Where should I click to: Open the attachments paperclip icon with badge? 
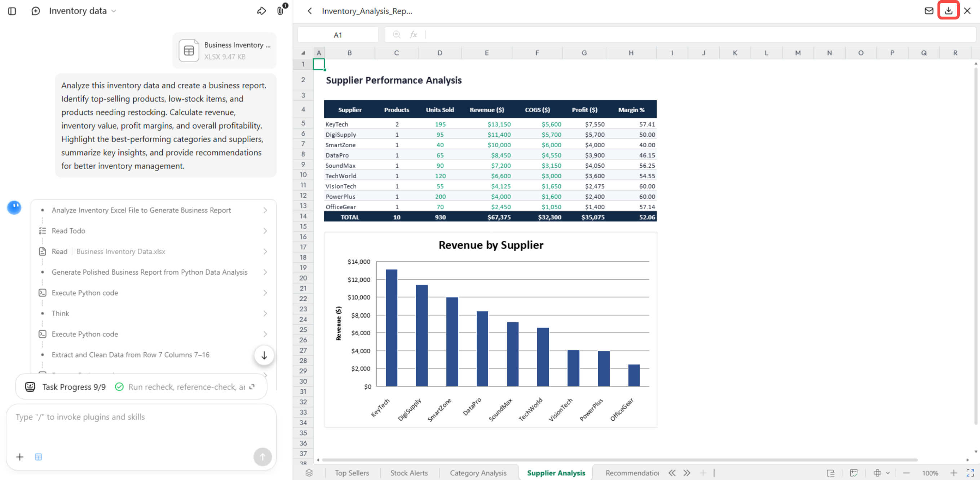(x=281, y=11)
